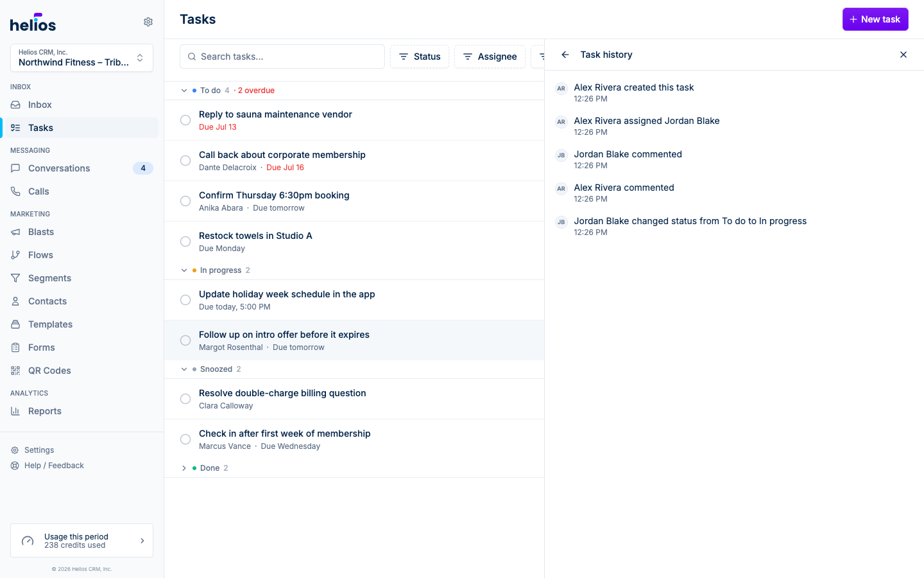Open the Status filter dropdown
The image size is (924, 578).
[420, 57]
